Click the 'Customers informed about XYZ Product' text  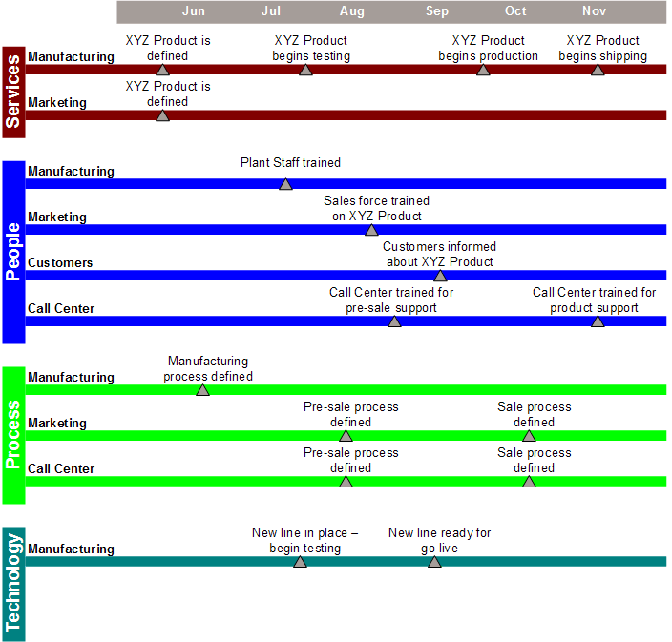click(439, 255)
